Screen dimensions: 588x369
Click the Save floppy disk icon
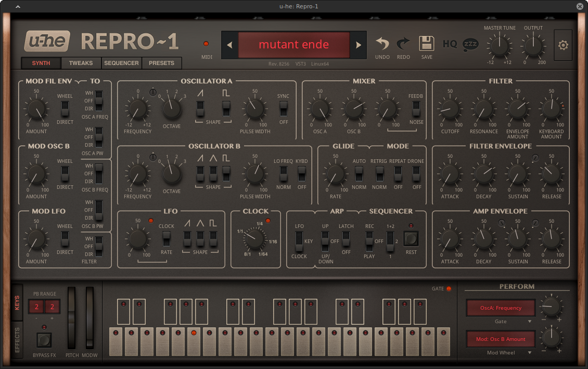(x=426, y=43)
